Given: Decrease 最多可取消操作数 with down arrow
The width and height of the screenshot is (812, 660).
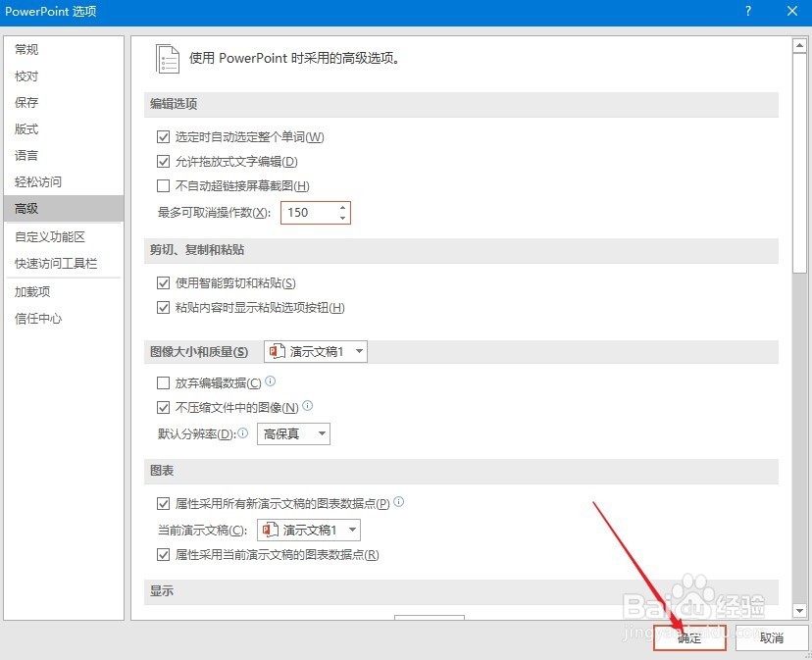Looking at the screenshot, I should pos(342,218).
